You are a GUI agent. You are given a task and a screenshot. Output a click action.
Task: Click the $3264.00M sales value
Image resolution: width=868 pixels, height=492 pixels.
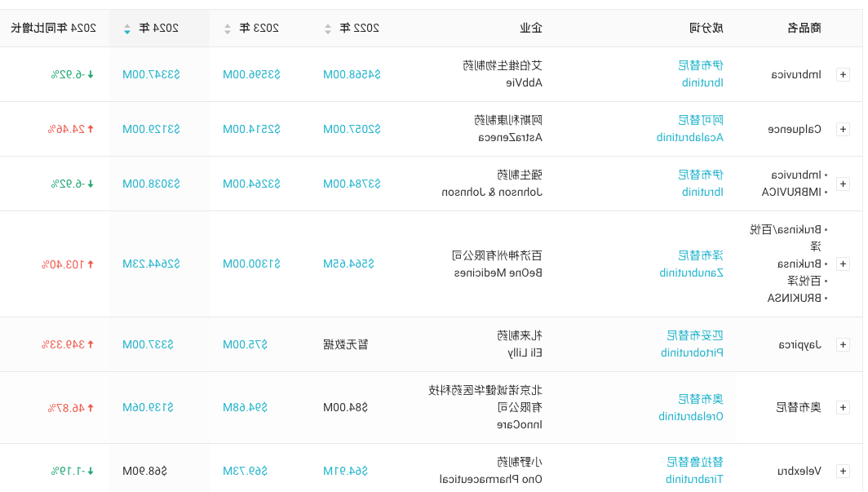[251, 184]
